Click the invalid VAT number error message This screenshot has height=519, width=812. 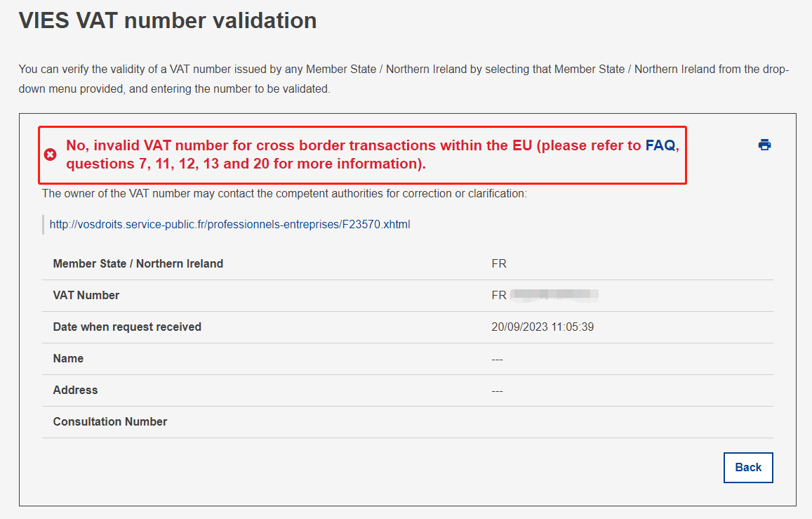tap(351, 155)
